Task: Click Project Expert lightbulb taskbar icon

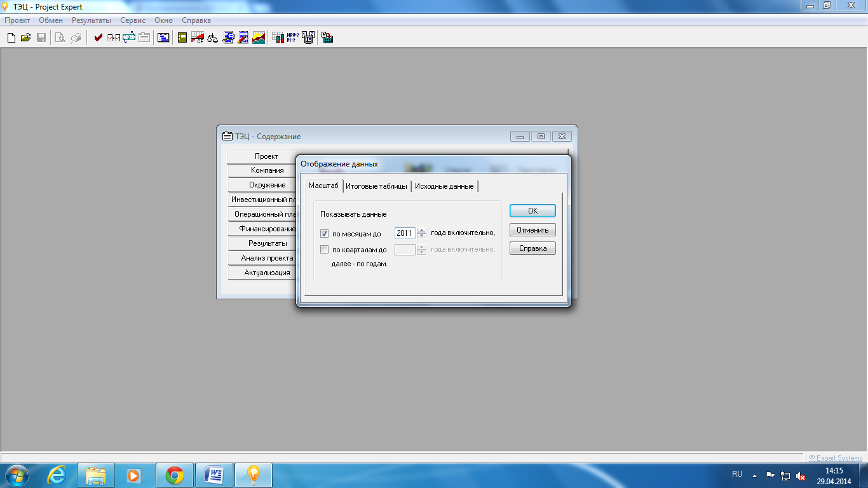Action: point(254,475)
